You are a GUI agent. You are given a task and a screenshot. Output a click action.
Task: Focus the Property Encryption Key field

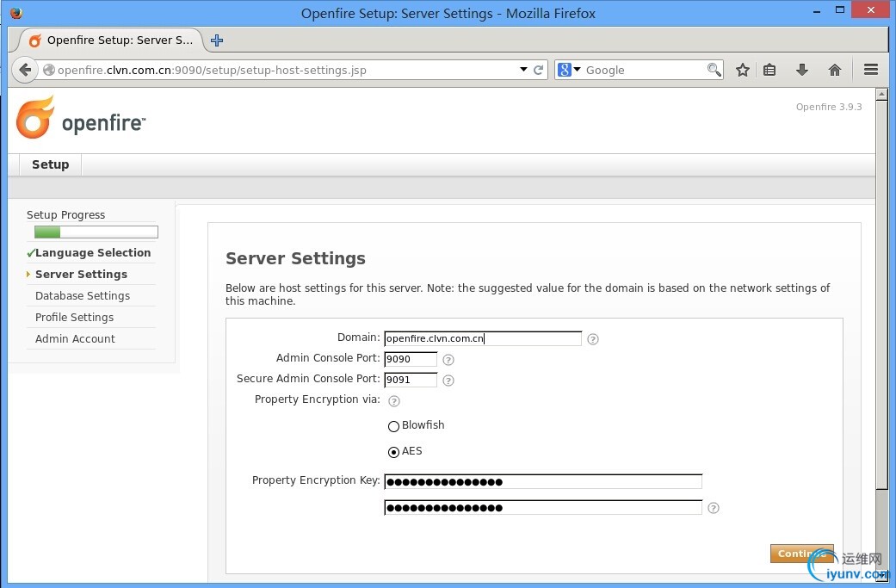543,482
